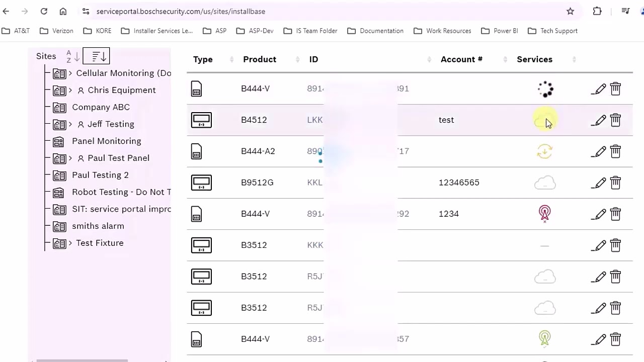Screen dimensions: 644x362
Task: Reload the page with refresh icon
Action: click(x=44, y=11)
